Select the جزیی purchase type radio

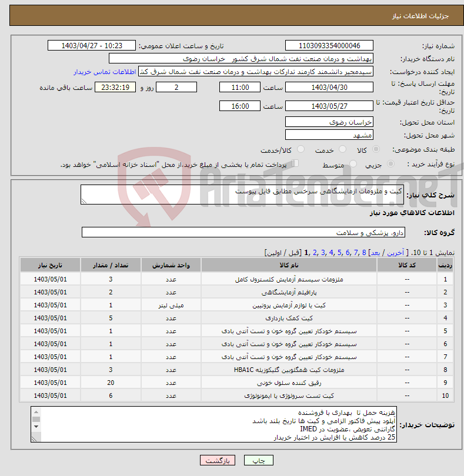tap(390, 164)
